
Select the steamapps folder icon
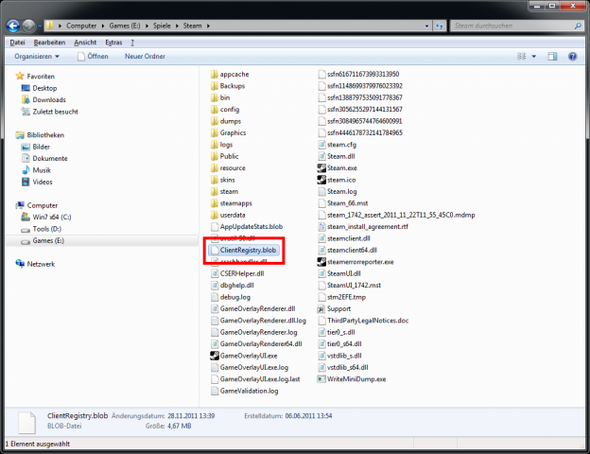coord(214,203)
